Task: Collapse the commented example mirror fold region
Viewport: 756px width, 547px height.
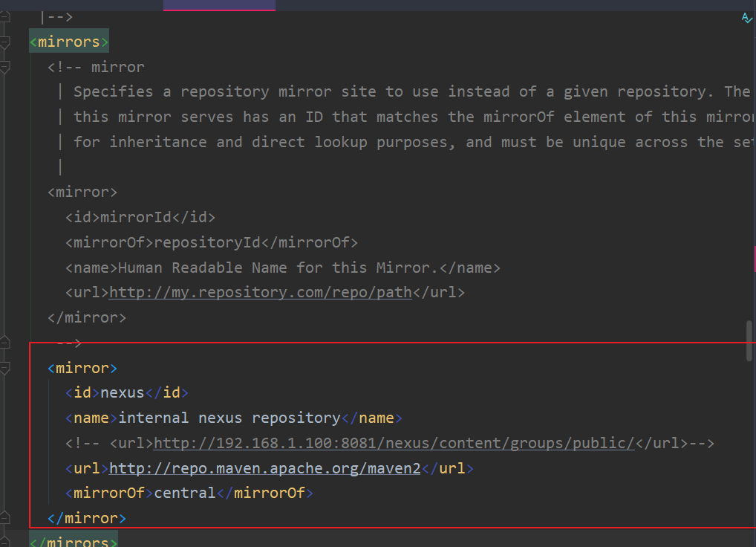Action: (6, 342)
